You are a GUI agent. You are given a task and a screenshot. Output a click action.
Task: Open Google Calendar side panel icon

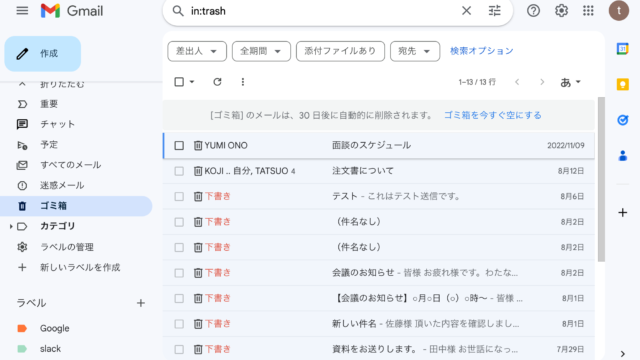pos(622,49)
